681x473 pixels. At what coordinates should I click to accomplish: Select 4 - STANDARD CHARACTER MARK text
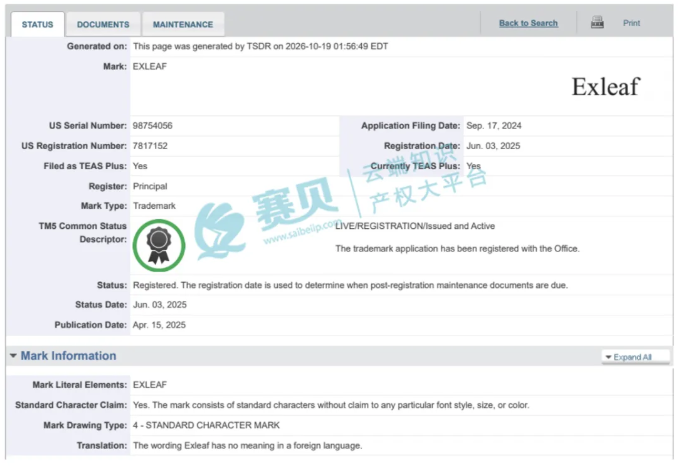point(206,426)
